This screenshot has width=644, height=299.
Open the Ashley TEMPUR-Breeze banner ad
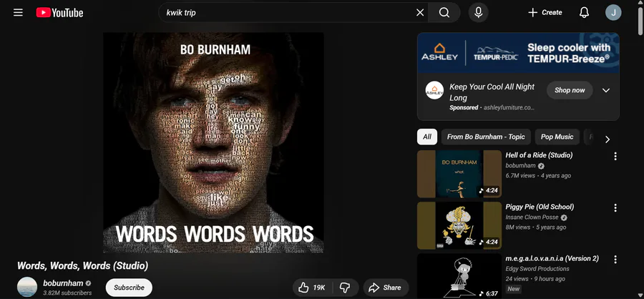(518, 53)
